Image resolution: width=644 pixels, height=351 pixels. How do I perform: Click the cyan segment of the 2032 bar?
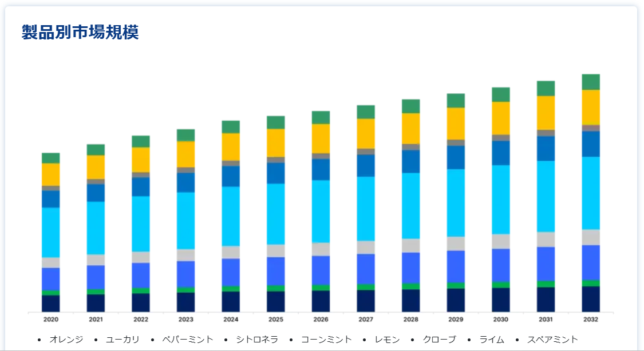(x=591, y=193)
